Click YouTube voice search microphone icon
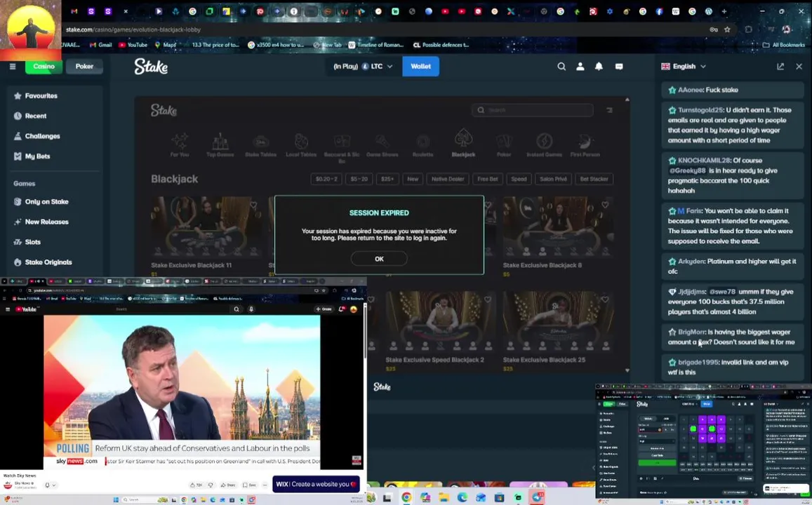 251,309
